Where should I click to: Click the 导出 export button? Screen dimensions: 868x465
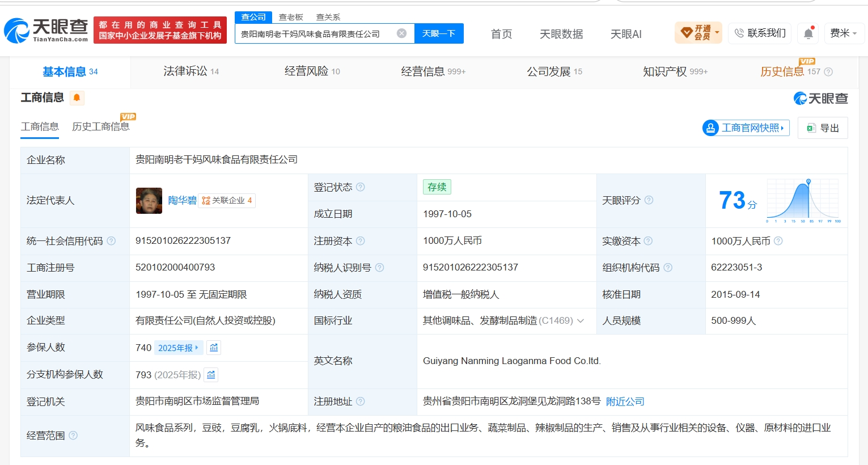pos(823,128)
